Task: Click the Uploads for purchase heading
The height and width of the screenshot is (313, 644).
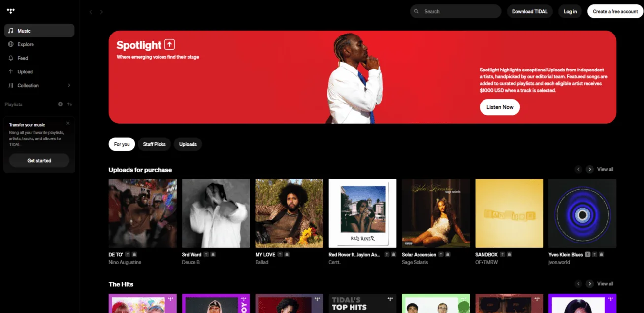Action: 140,170
